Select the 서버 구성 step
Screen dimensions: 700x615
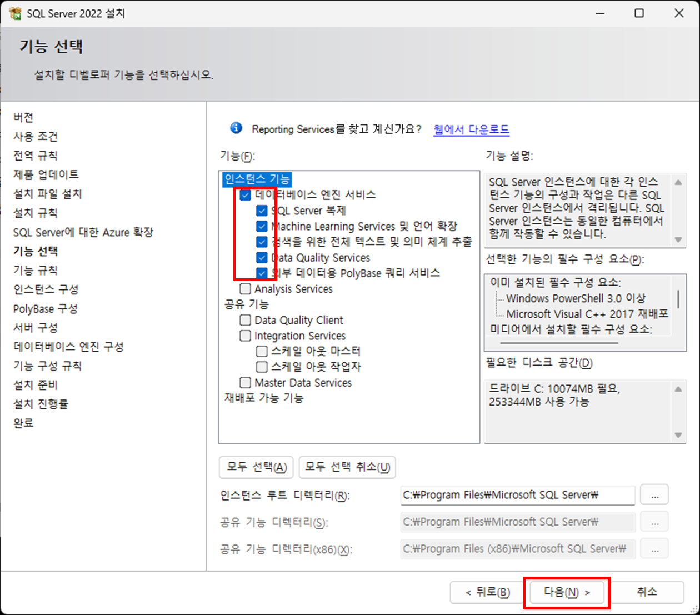[36, 328]
